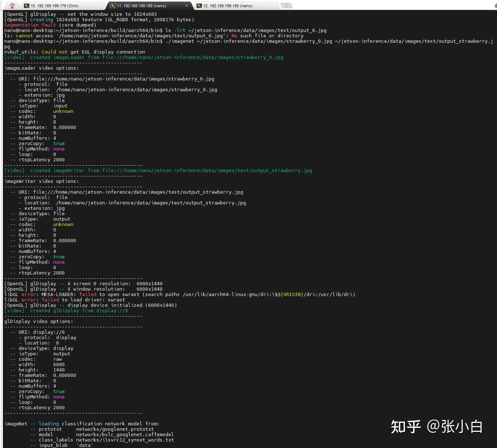This screenshot has height=448, width=497.
Task: Click 'display device initialized (6000x1440)' line
Action: coord(91,305)
